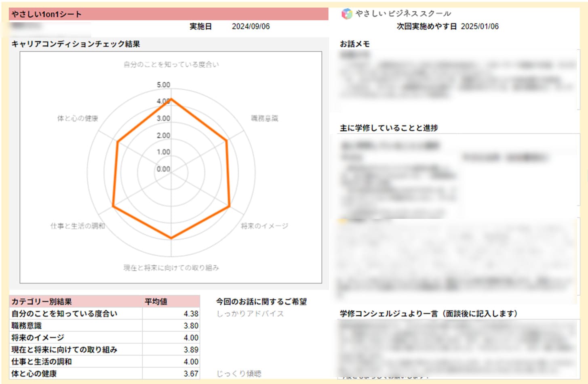Click the 3.00 scale label on chart
Image resolution: width=588 pixels, height=384 pixels.
(163, 119)
